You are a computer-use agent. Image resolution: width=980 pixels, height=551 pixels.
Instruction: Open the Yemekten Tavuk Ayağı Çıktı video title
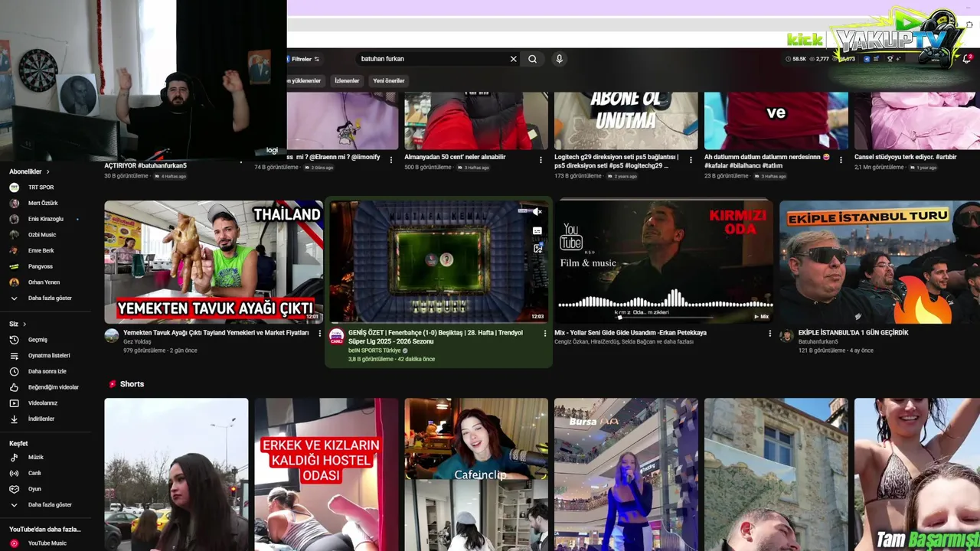[x=216, y=333]
